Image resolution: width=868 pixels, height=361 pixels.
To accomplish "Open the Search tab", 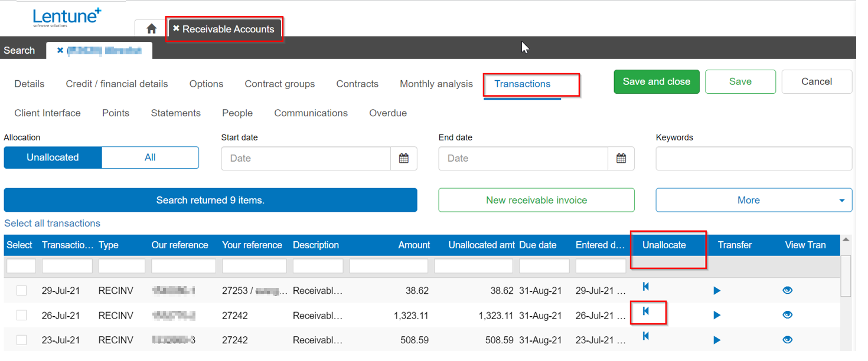I will point(19,50).
